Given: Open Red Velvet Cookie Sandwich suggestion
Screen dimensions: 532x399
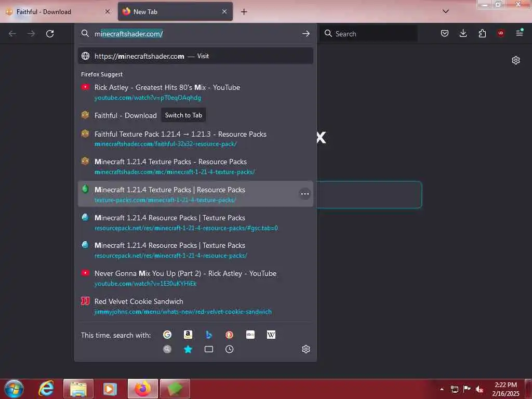Looking at the screenshot, I should click(195, 306).
